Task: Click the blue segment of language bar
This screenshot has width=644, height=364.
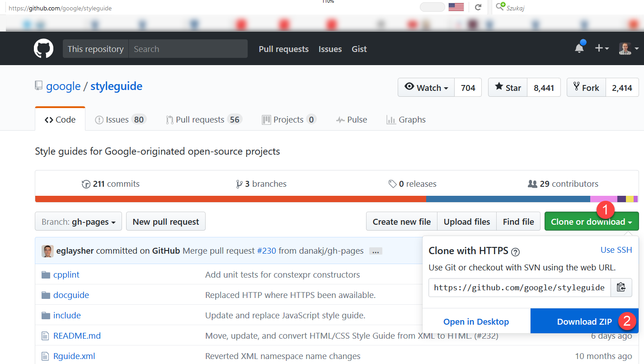Action: point(508,199)
